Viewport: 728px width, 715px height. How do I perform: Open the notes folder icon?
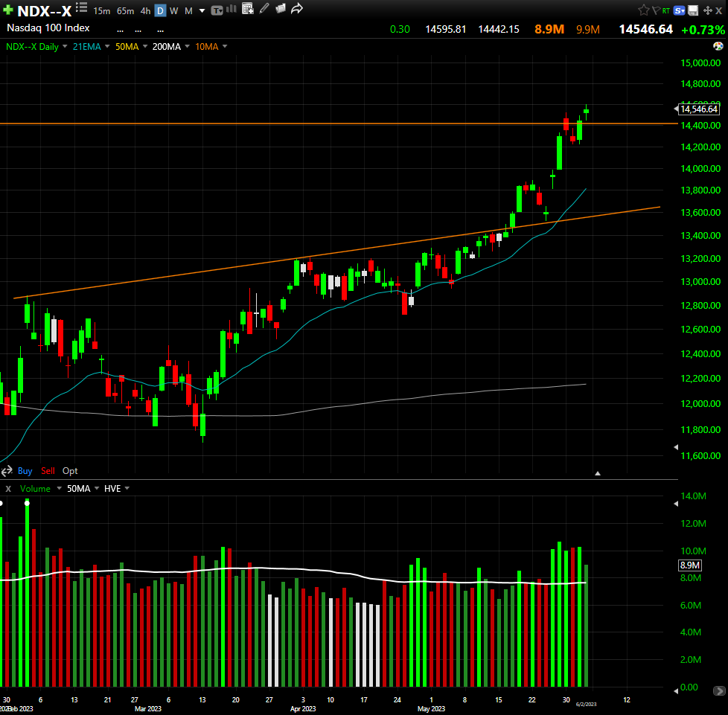pos(281,8)
